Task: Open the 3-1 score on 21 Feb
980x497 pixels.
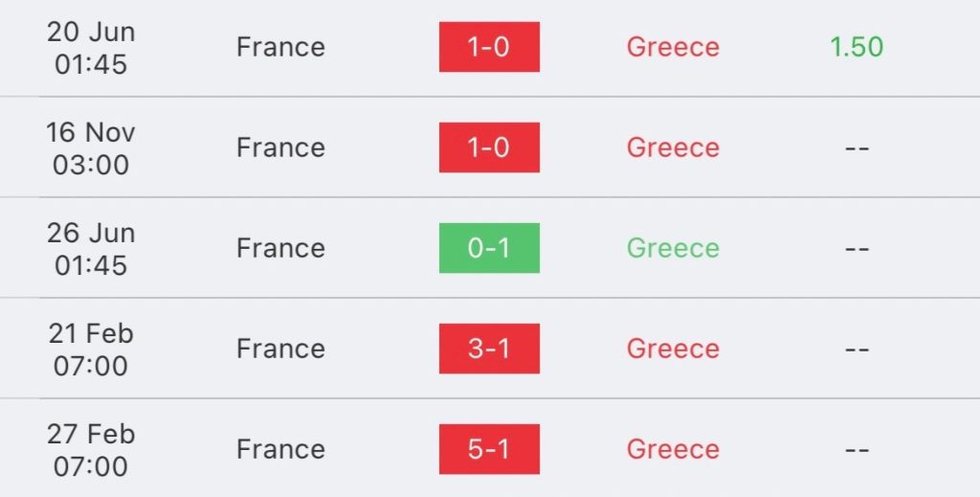Action: click(x=489, y=349)
